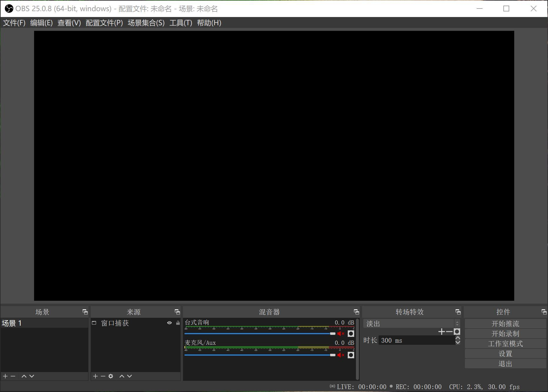Move source up in the list
Screen dimensions: 548x392
point(122,376)
